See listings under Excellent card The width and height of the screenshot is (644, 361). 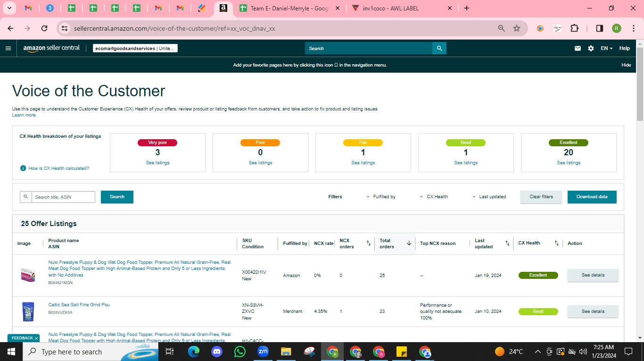pyautogui.click(x=569, y=163)
